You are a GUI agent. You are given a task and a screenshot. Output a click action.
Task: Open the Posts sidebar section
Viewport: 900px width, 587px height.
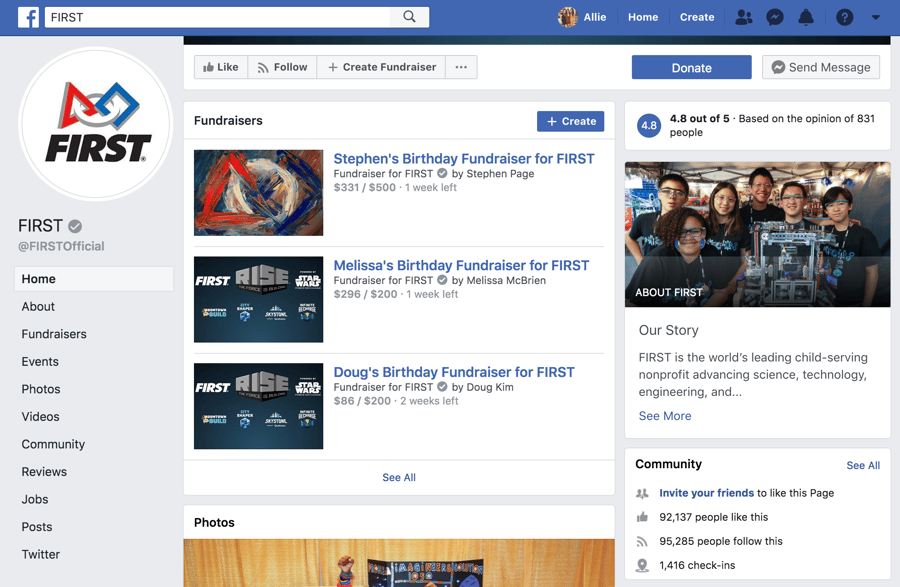(37, 527)
